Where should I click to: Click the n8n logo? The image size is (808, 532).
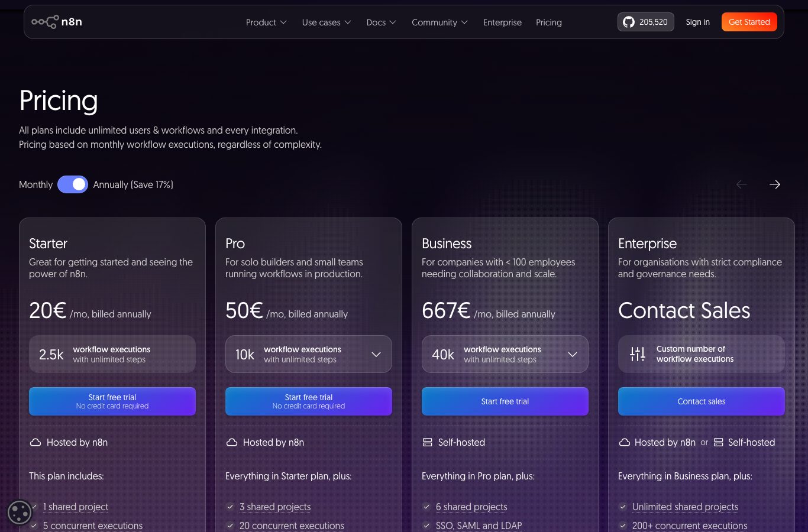pyautogui.click(x=57, y=22)
